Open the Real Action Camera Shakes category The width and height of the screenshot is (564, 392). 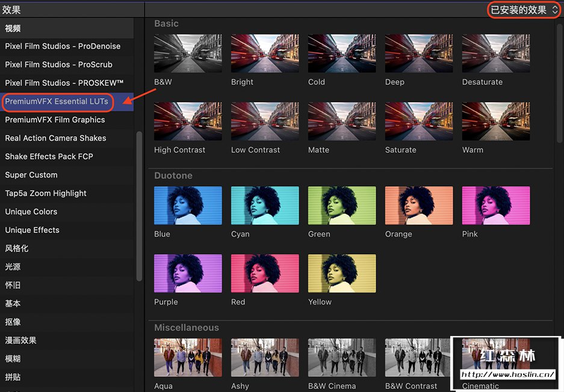coord(55,138)
